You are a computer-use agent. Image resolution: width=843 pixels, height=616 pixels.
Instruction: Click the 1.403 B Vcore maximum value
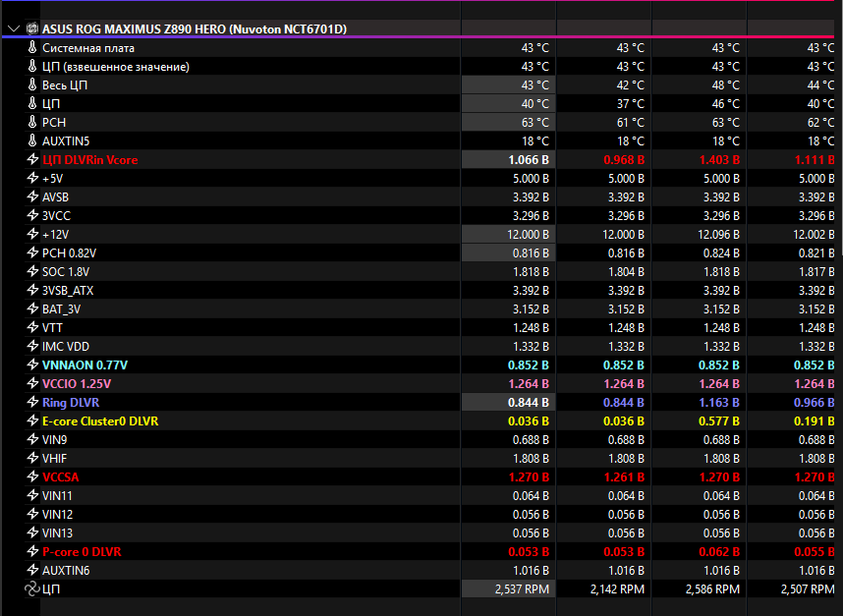coord(719,159)
